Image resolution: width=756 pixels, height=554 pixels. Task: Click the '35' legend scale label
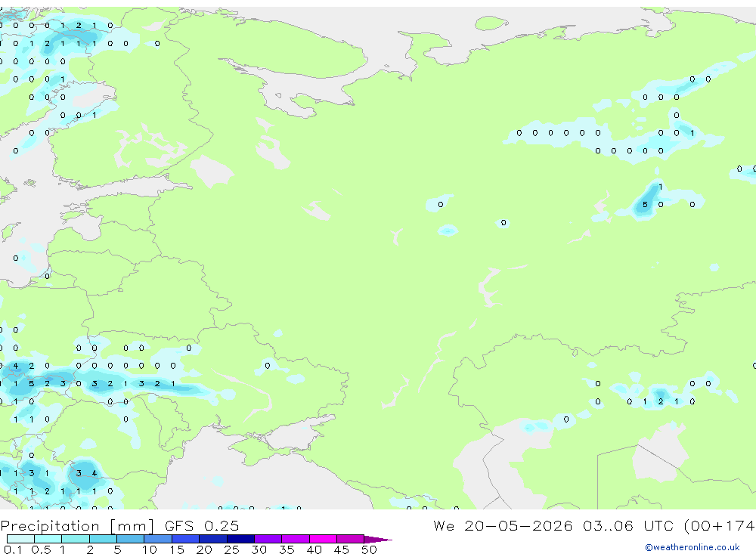[x=287, y=549]
